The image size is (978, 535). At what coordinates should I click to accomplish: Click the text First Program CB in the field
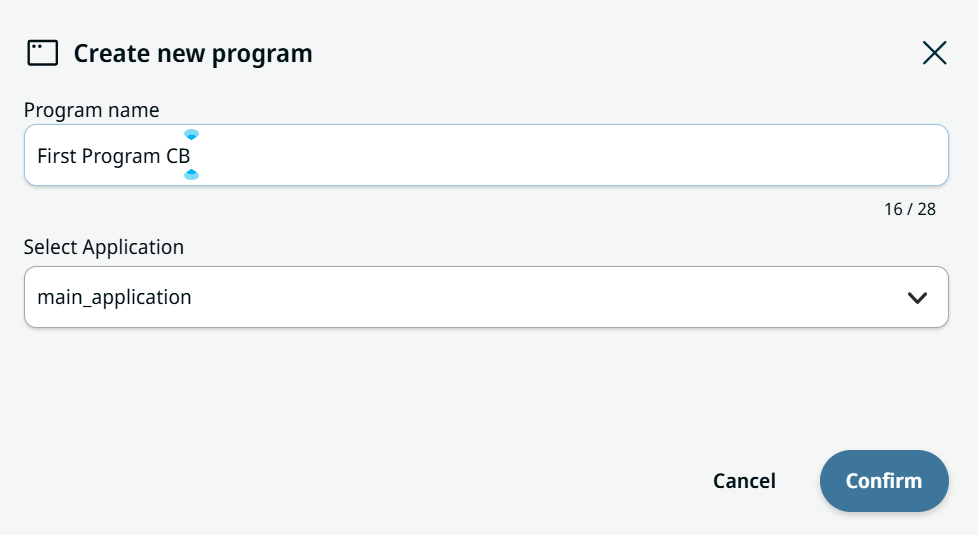pos(114,156)
